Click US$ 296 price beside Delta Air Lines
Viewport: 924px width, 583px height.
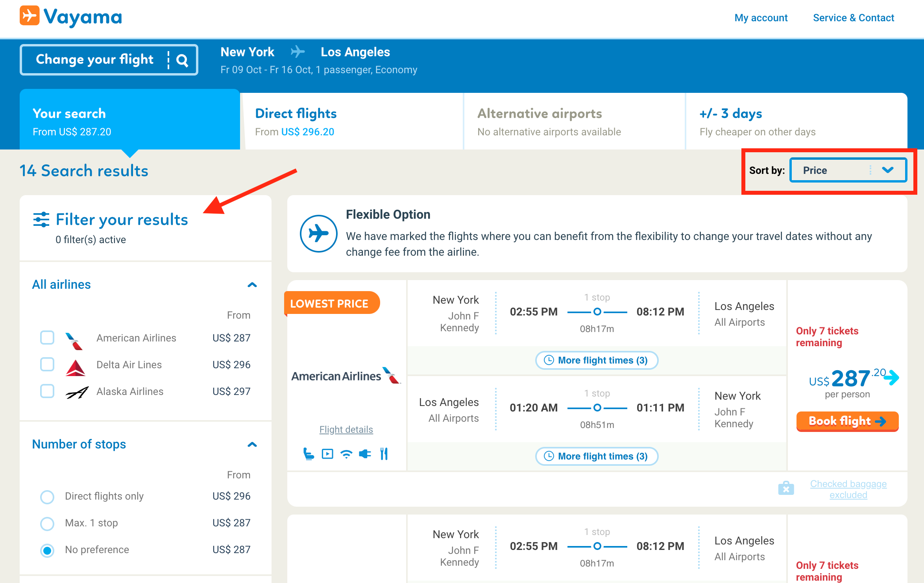pos(231,365)
